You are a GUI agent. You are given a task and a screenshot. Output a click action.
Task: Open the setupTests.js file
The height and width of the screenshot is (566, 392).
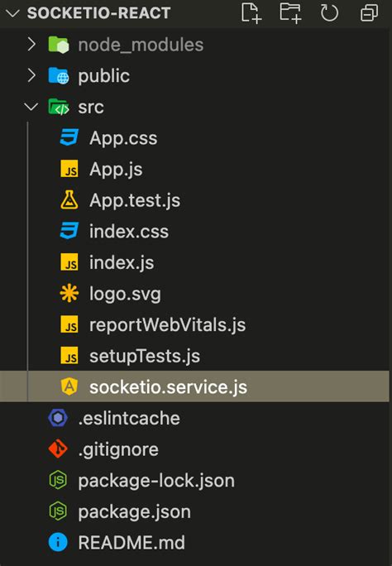point(145,357)
